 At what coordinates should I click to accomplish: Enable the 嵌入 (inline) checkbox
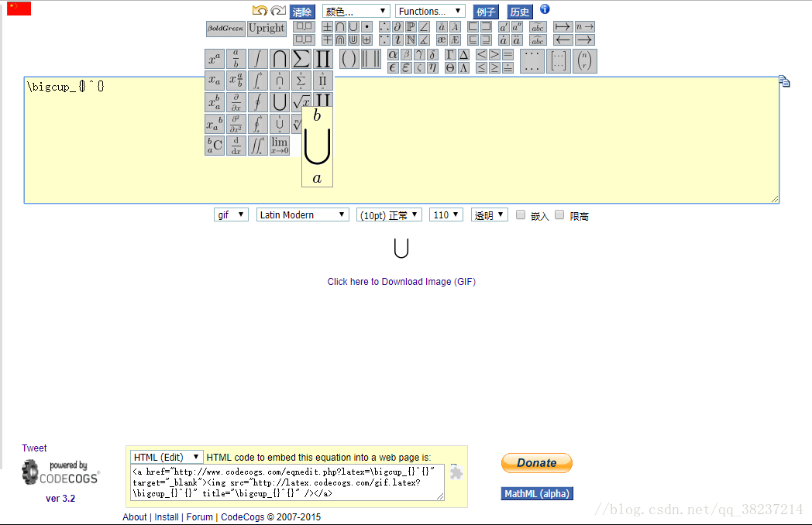(x=521, y=214)
